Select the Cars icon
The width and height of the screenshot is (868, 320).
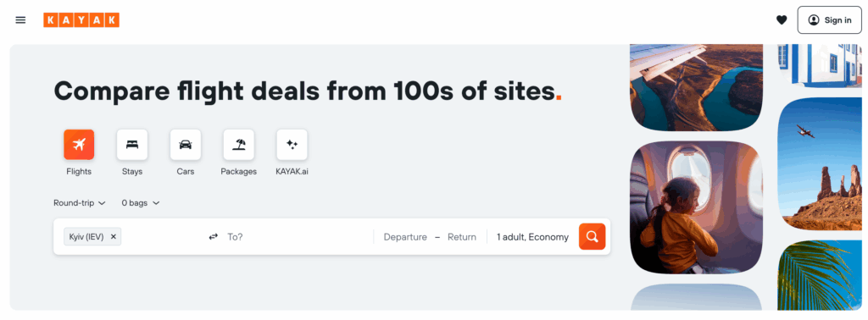(x=186, y=145)
